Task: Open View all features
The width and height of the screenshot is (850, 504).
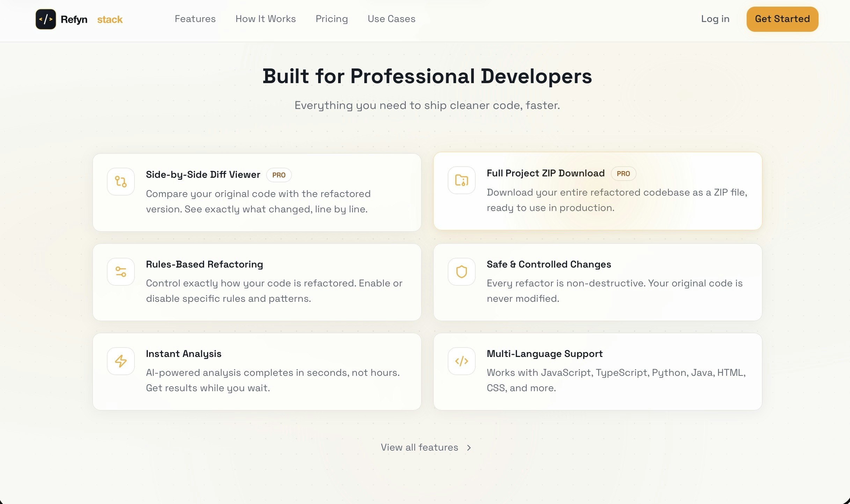Action: coord(420,447)
